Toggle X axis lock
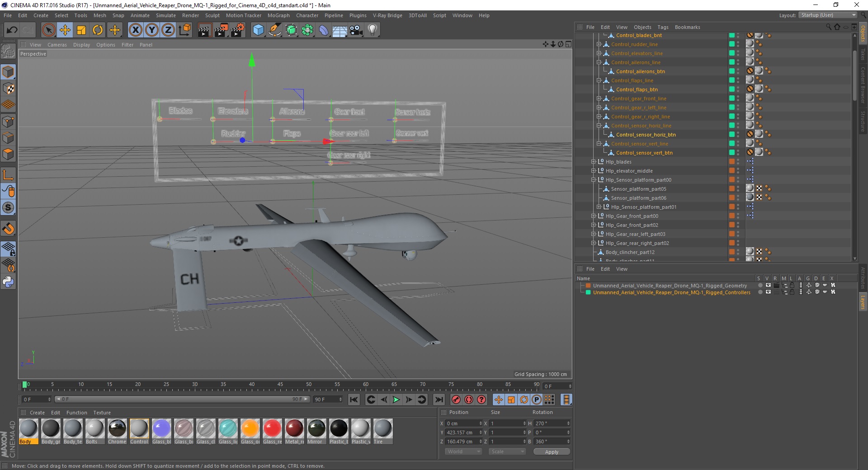 135,30
